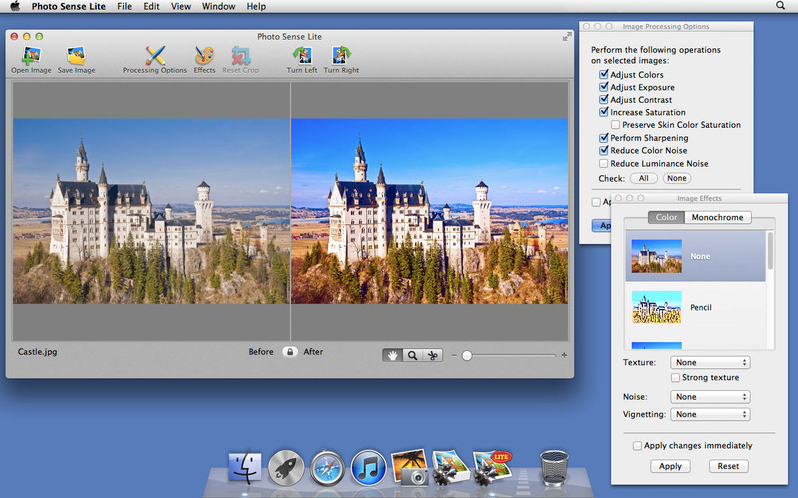Click the Before image preview pane
The width and height of the screenshot is (798, 498).
[x=151, y=211]
